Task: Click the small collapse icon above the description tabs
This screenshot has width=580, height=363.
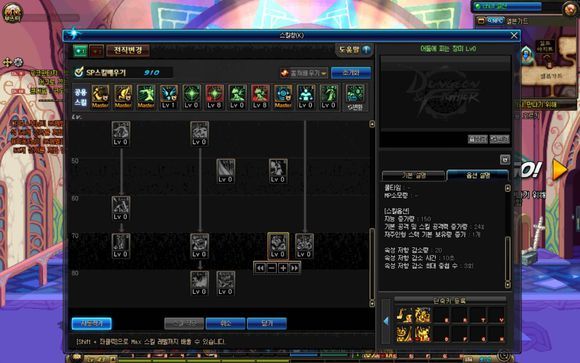Action: [x=505, y=159]
